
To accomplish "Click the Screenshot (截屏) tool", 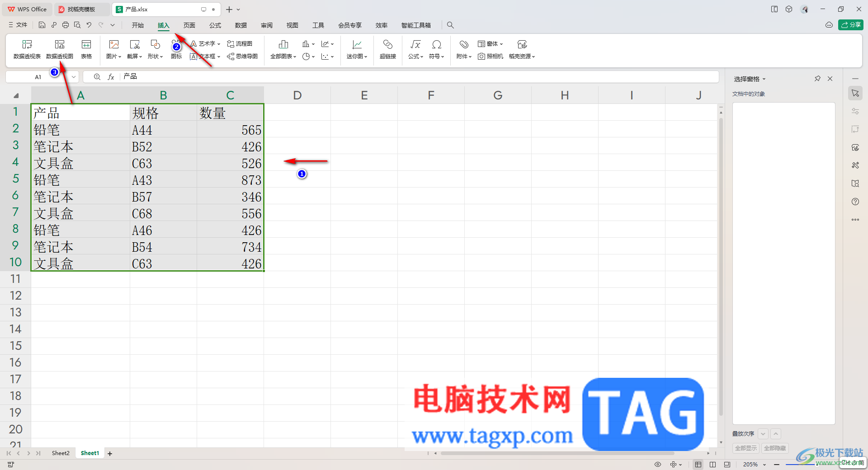I will point(135,50).
